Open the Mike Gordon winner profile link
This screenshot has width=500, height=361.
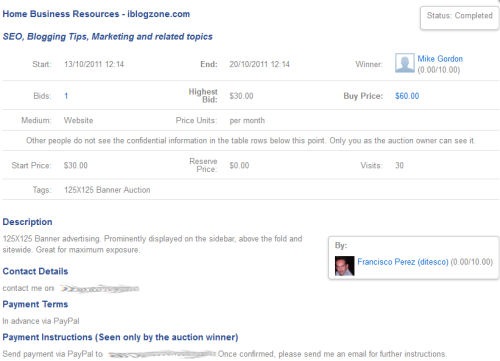(x=440, y=59)
